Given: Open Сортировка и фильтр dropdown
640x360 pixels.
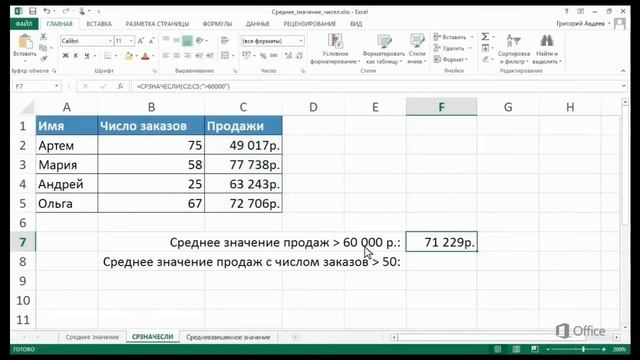Looking at the screenshot, I should tap(513, 49).
